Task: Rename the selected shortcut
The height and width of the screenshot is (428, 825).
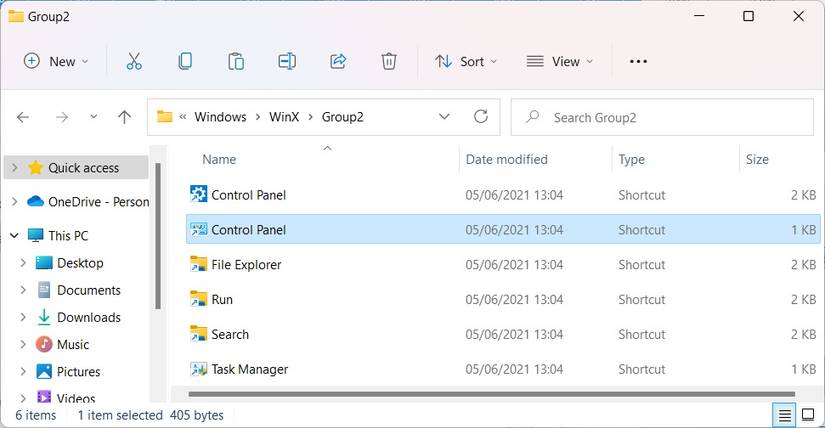Action: [x=287, y=62]
